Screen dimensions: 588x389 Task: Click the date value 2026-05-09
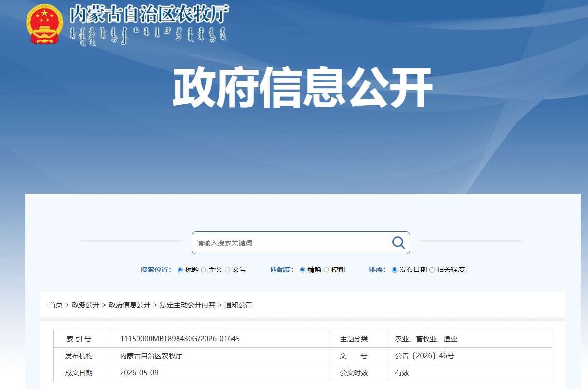point(139,373)
